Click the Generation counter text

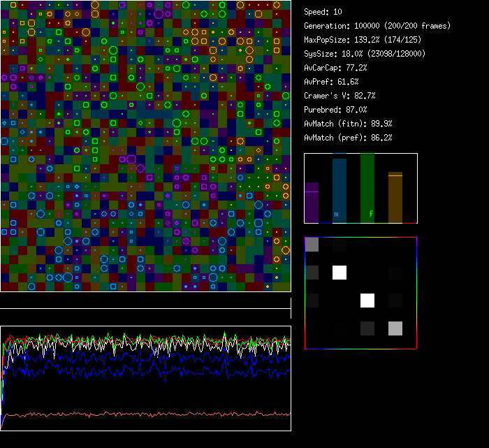pos(377,26)
